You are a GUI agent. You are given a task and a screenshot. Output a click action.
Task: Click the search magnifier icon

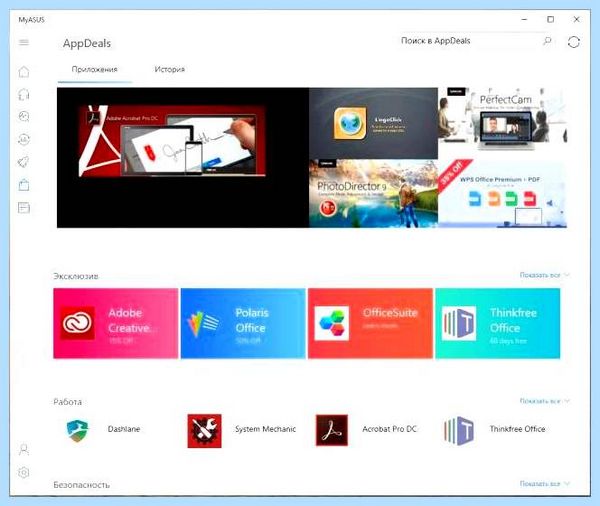547,41
